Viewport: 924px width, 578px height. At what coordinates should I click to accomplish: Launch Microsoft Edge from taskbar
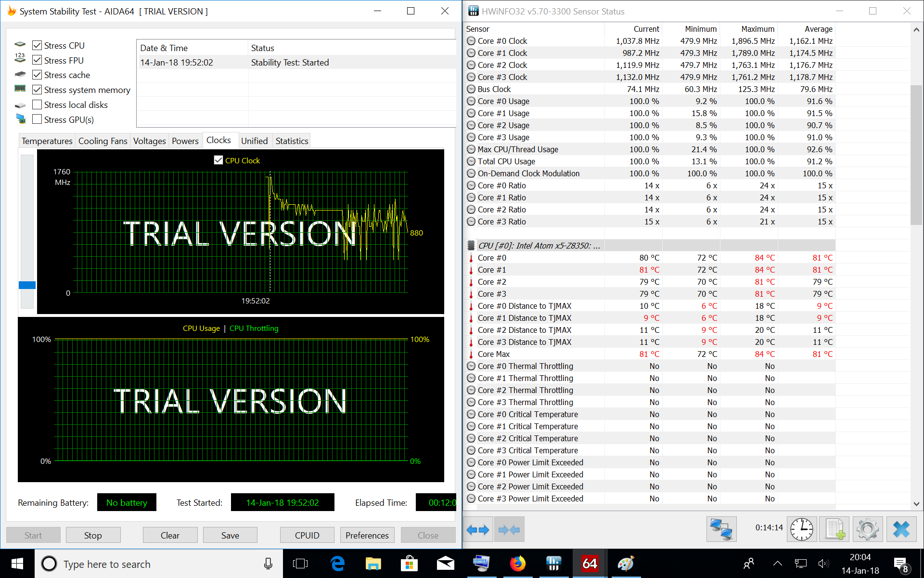[x=337, y=564]
